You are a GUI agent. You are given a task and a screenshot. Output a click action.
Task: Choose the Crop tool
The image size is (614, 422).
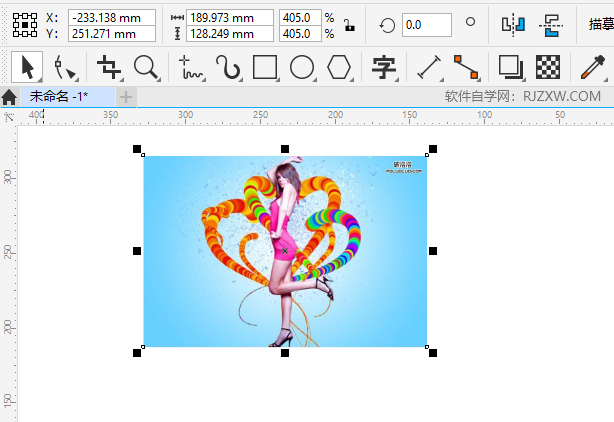(x=108, y=67)
